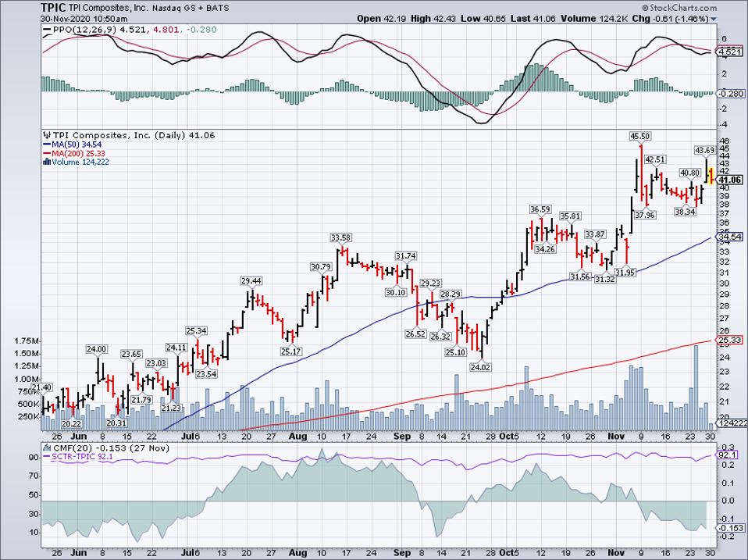The image size is (748, 560).
Task: Click the 29.44 July high annotation
Action: 251,281
